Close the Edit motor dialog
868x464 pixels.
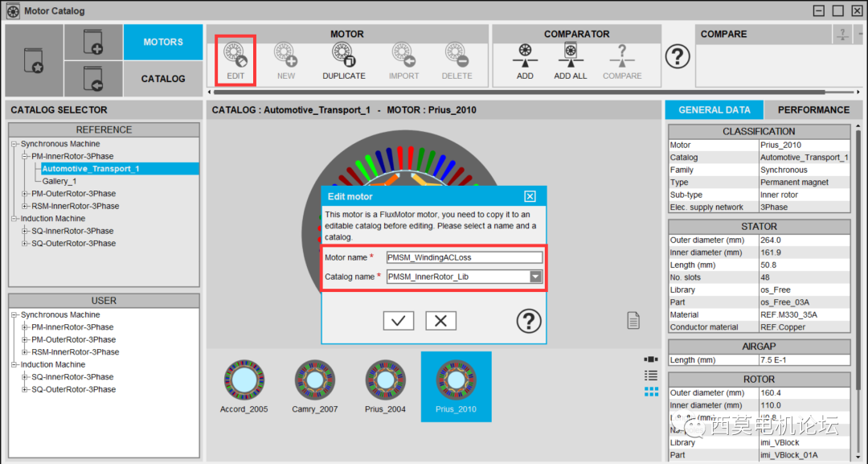pos(530,196)
